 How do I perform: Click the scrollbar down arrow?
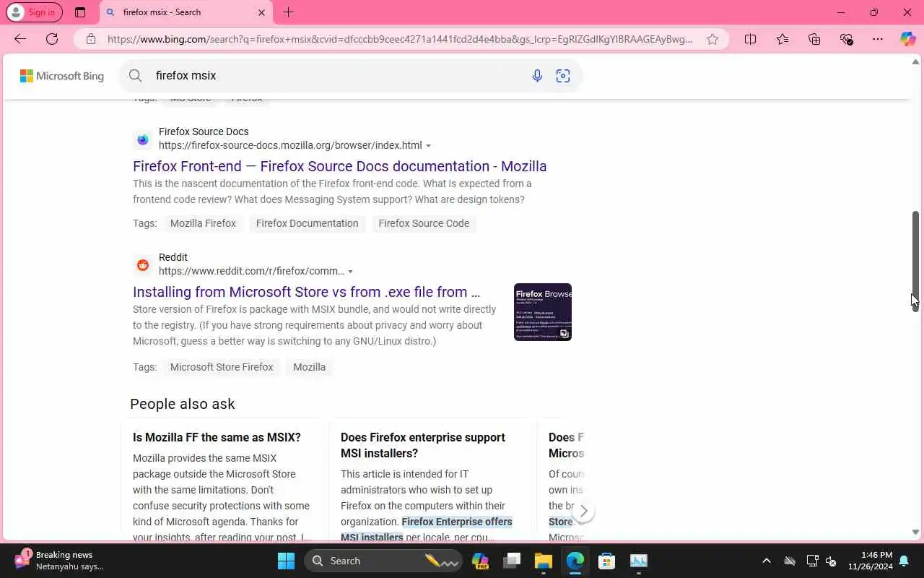(915, 532)
